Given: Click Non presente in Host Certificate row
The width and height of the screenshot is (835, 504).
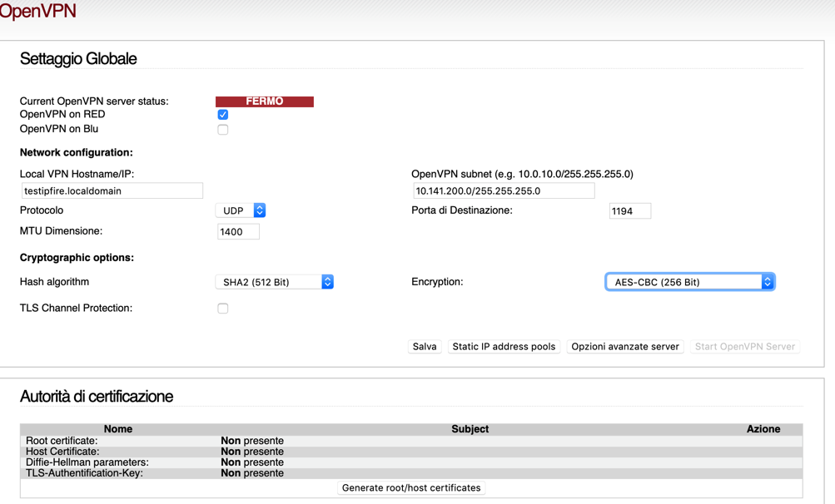Looking at the screenshot, I should (x=252, y=452).
